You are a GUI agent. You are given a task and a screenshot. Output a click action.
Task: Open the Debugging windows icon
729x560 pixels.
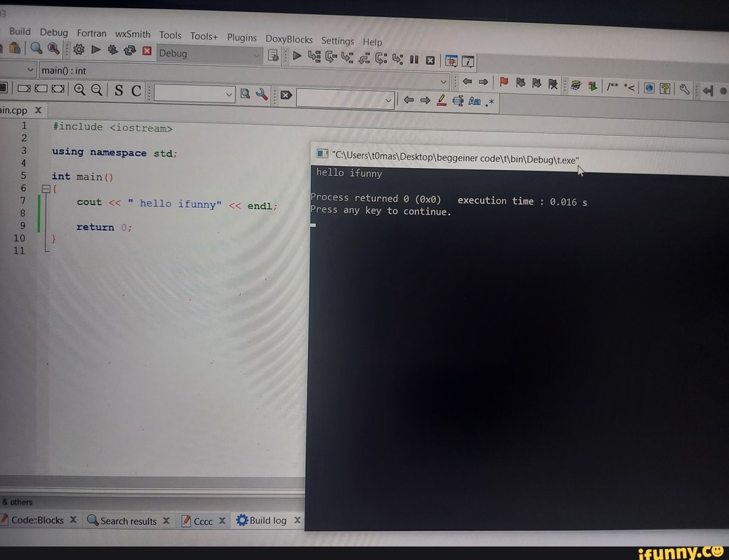click(x=451, y=61)
